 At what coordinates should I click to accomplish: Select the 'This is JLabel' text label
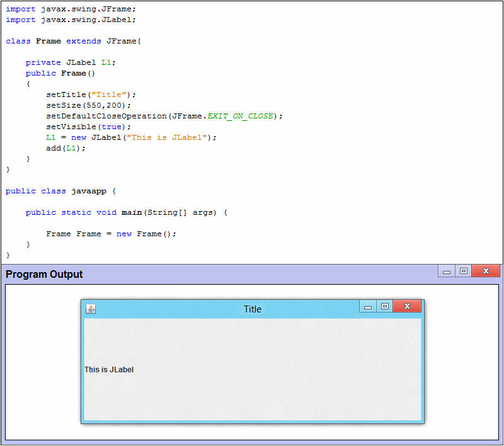click(108, 370)
